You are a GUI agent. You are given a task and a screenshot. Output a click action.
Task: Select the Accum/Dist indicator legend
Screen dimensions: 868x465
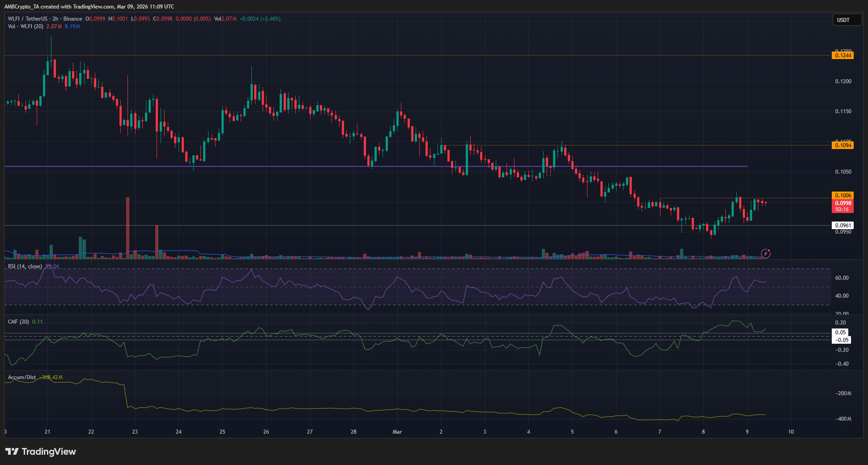point(21,377)
